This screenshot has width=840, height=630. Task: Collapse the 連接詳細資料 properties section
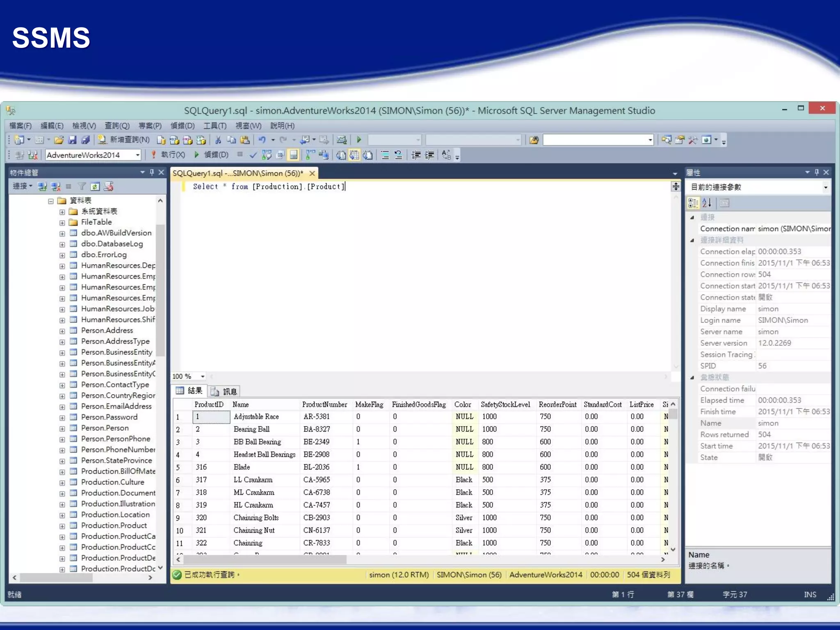(692, 240)
